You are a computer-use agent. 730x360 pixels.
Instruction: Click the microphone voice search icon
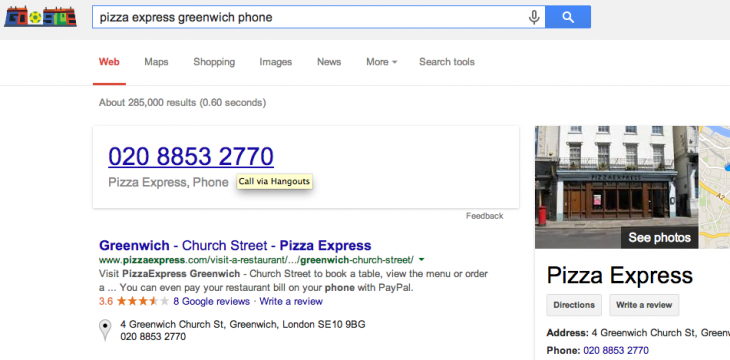click(534, 18)
